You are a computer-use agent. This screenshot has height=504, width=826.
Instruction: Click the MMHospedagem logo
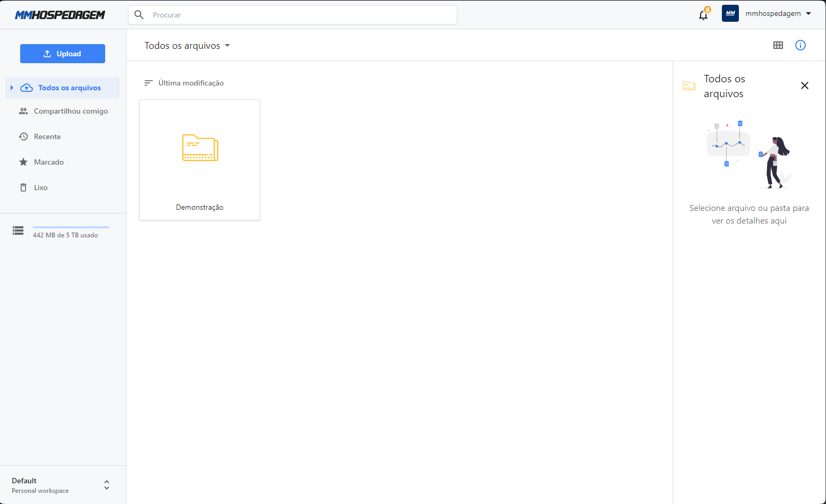60,15
